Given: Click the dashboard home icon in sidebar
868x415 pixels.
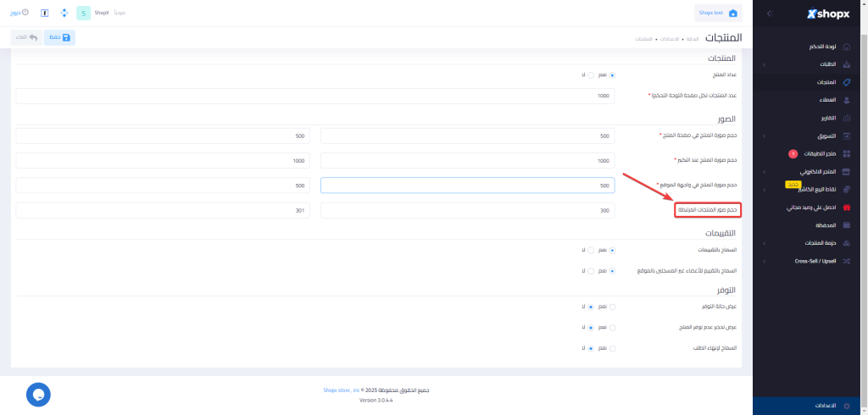Looking at the screenshot, I should 846,47.
